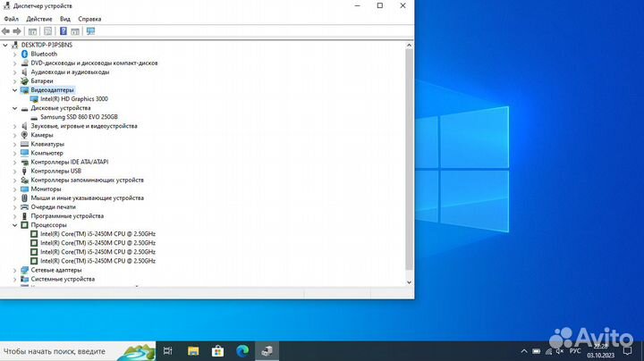Open File Explorer from the taskbar
Image resolution: width=644 pixels, height=361 pixels.
[192, 351]
